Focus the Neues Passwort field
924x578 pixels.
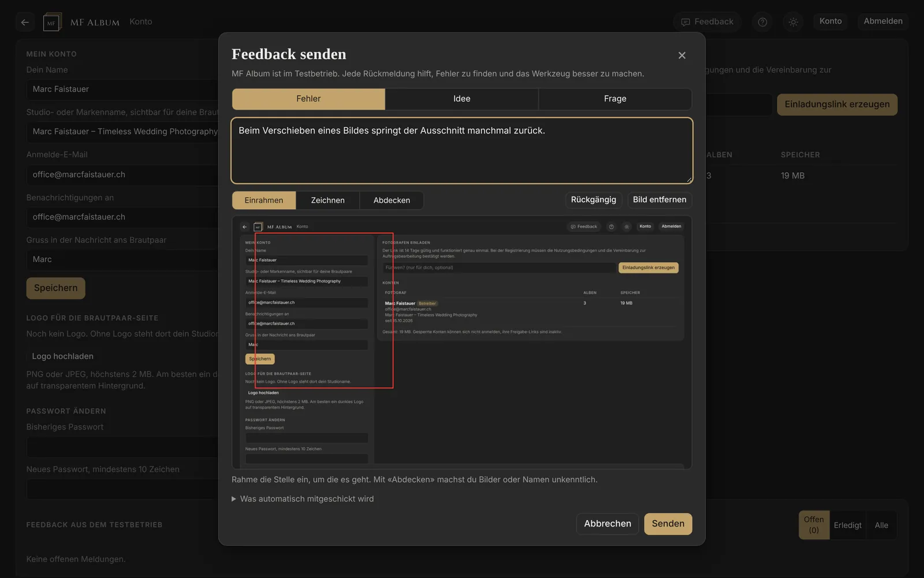coord(122,489)
